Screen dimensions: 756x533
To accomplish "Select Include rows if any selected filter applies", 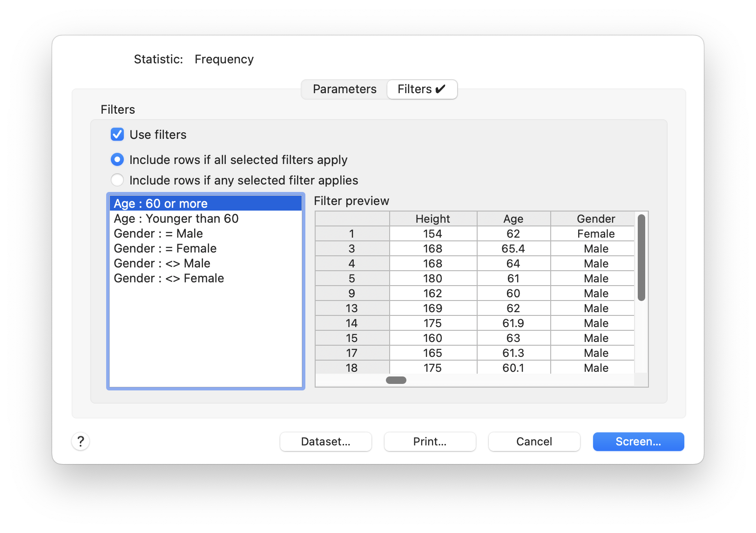I will (x=117, y=180).
